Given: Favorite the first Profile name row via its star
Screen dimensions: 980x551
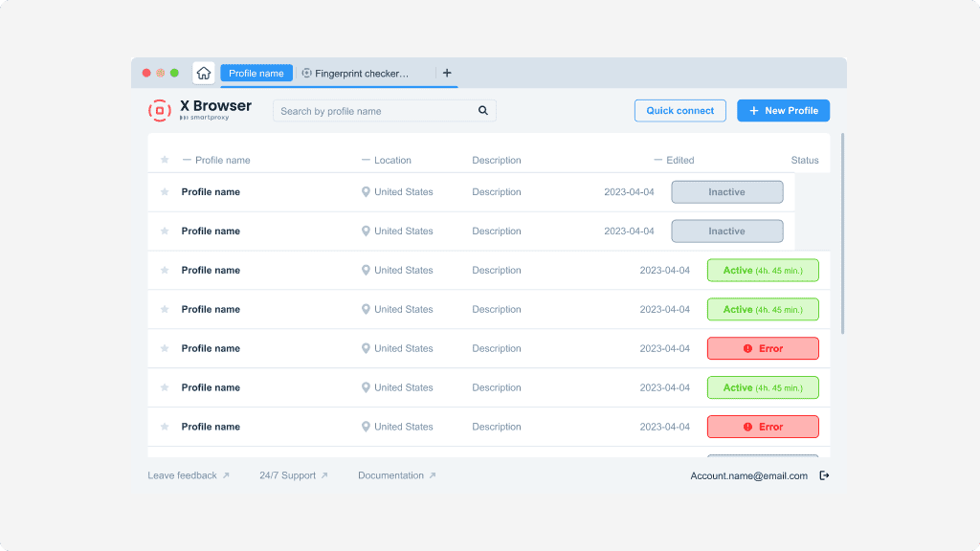Looking at the screenshot, I should click(164, 191).
